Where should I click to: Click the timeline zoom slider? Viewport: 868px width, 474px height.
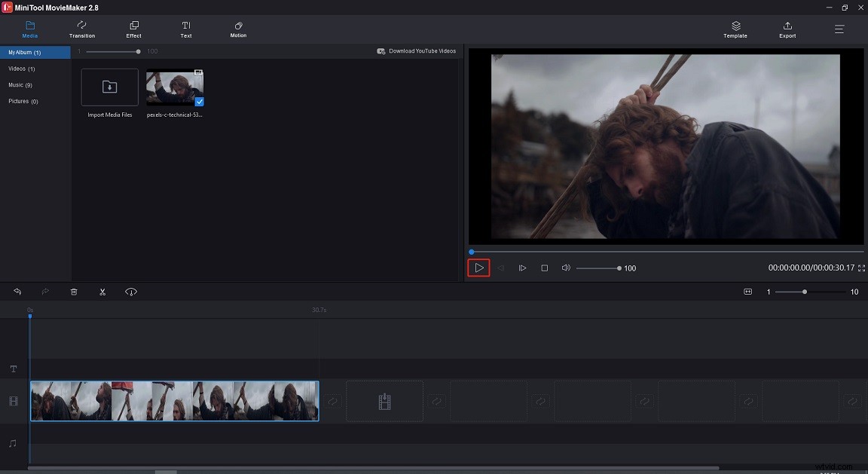[805, 292]
